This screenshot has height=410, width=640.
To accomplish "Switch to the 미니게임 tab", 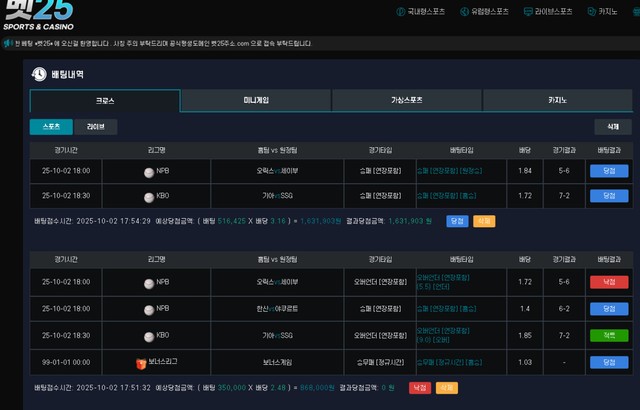I will (x=256, y=101).
